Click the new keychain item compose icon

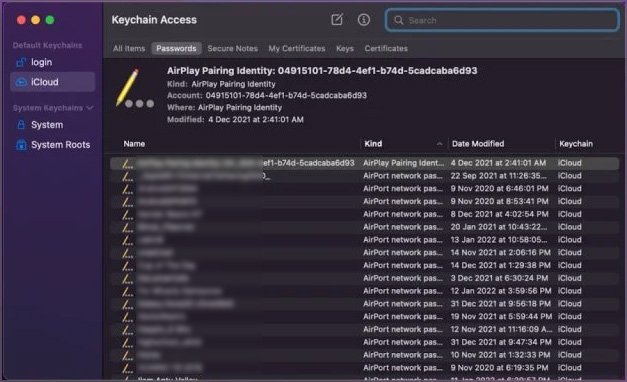[337, 19]
